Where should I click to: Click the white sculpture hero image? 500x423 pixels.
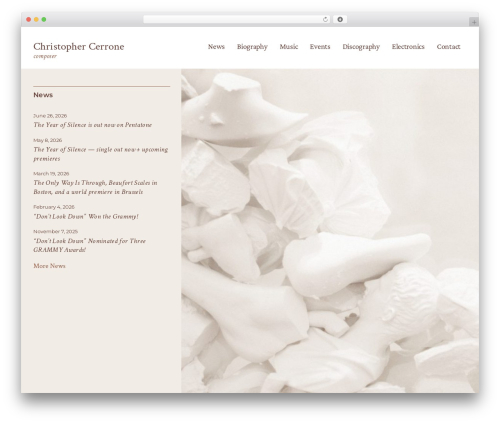click(330, 231)
